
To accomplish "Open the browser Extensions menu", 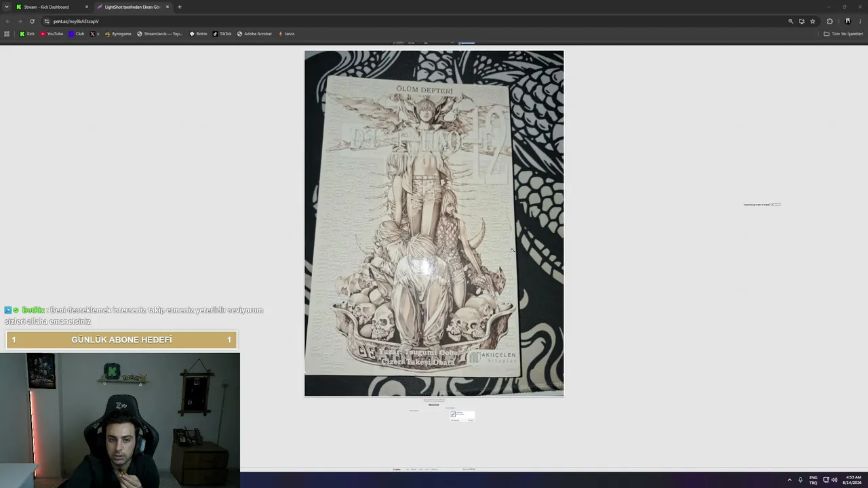I will (x=829, y=21).
